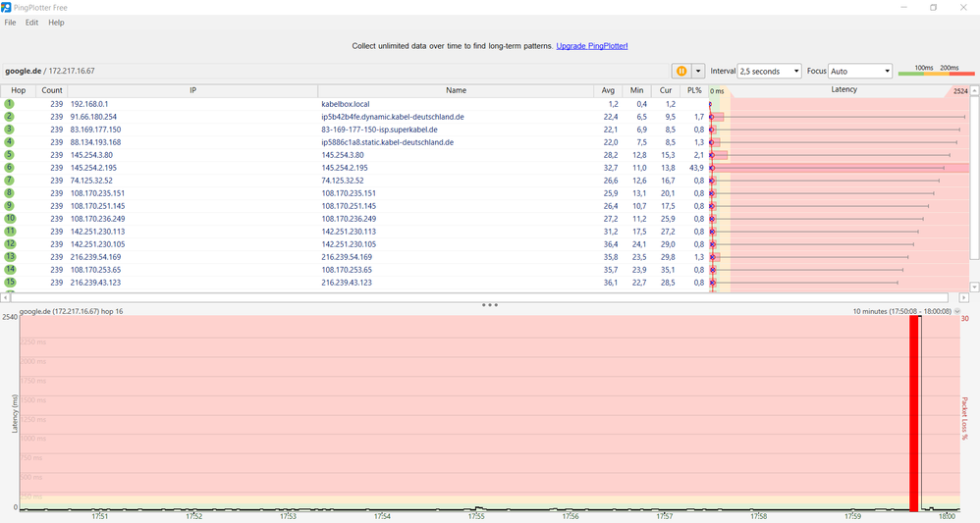Click the red packet loss bar in timeline
The width and height of the screenshot is (980, 523).
(914, 414)
